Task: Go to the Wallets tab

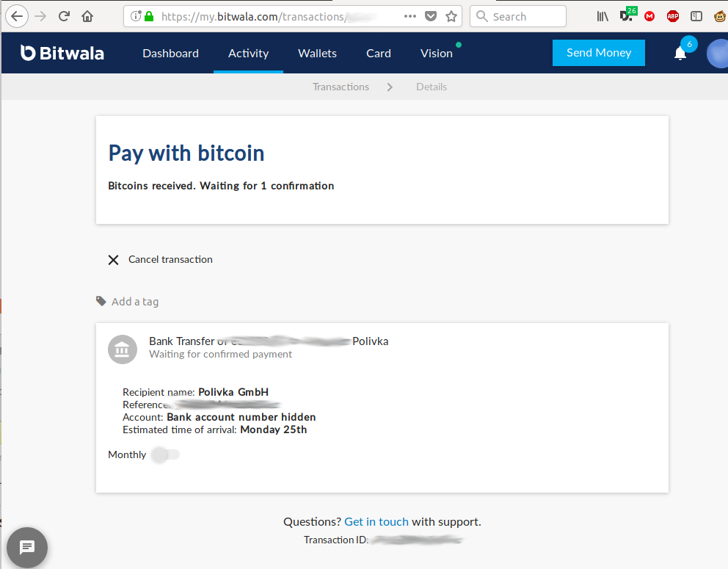Action: click(x=317, y=54)
